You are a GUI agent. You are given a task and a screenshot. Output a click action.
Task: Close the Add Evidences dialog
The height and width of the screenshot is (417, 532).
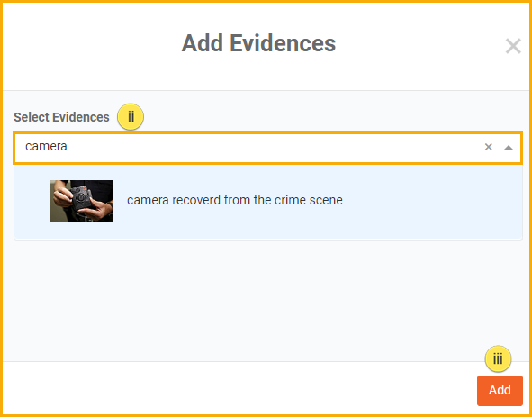[513, 46]
